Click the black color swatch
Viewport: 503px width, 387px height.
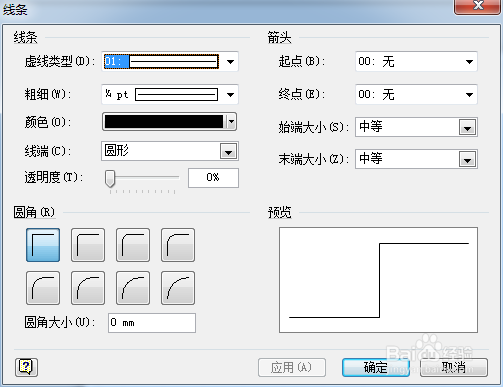164,122
